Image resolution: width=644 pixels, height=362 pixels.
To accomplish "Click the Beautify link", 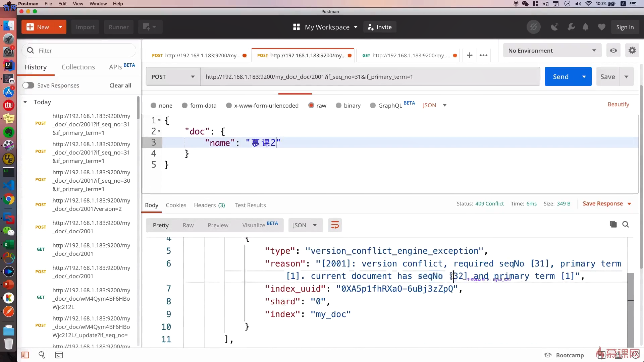I will click(618, 104).
